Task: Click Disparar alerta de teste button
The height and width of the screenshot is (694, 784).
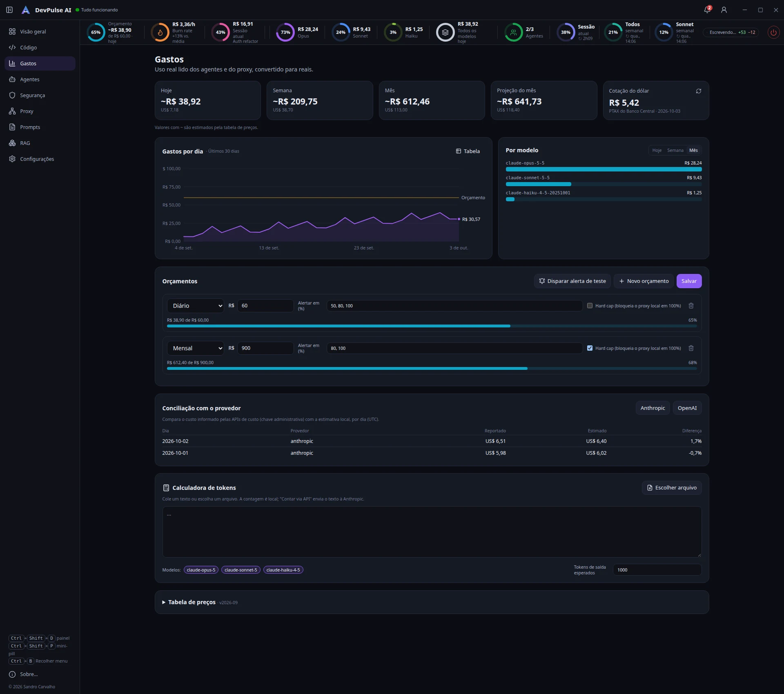Action: click(572, 281)
